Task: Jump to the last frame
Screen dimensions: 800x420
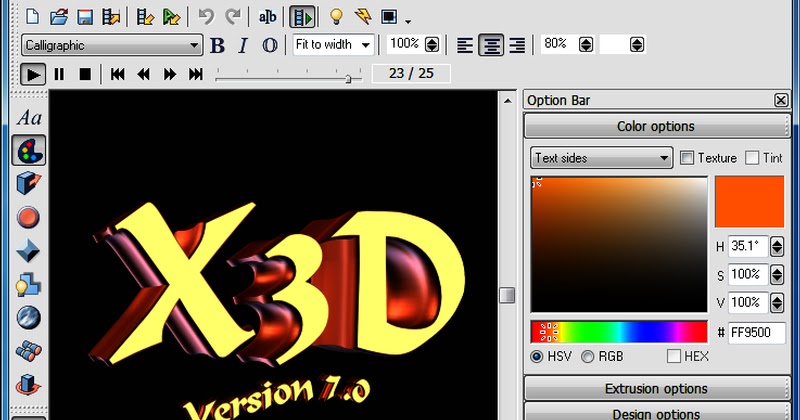Action: coord(196,75)
